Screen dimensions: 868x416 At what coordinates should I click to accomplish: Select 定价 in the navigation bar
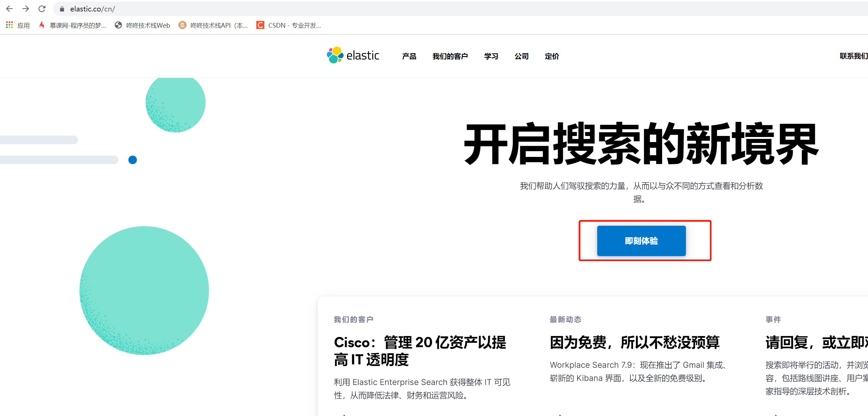(552, 56)
